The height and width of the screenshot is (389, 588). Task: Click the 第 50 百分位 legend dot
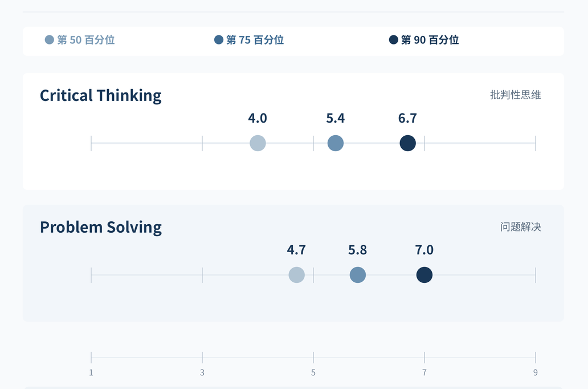(x=50, y=40)
